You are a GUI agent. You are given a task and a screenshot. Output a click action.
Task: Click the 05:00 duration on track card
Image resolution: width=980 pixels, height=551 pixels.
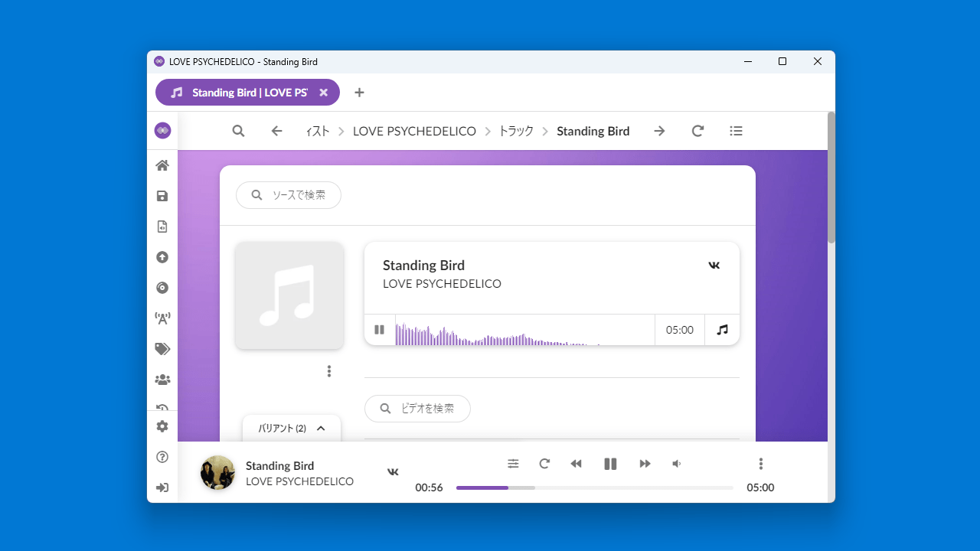click(680, 330)
